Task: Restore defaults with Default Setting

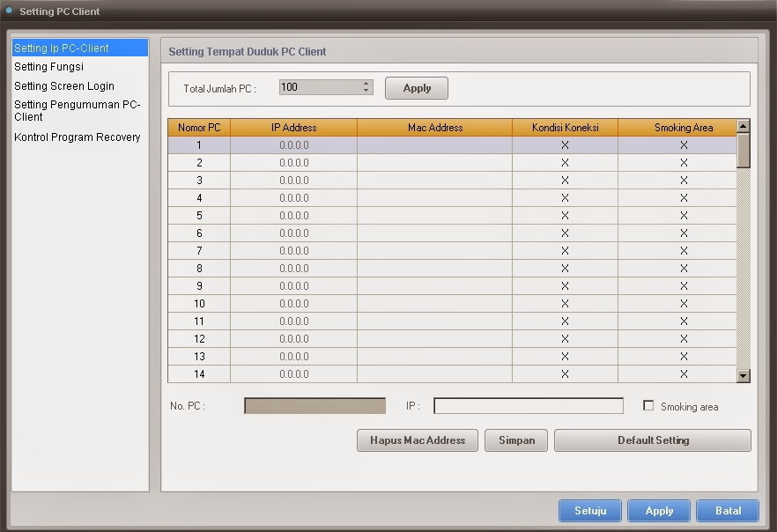Action: [x=652, y=440]
